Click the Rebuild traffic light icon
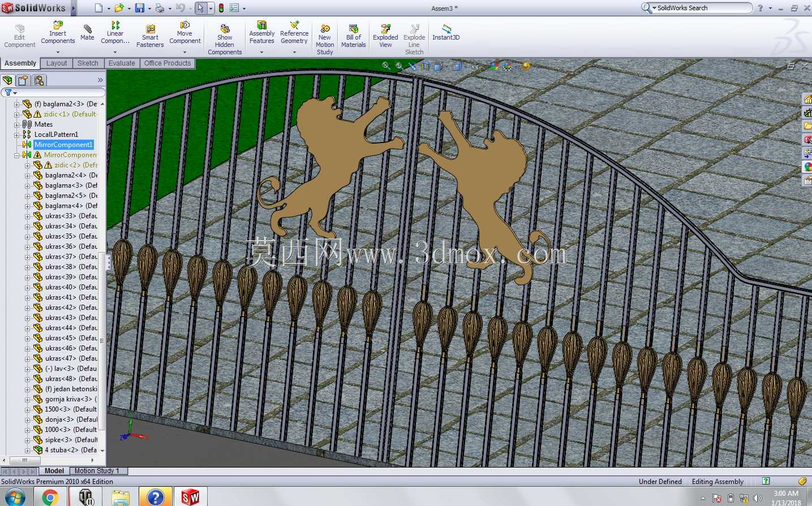This screenshot has height=506, width=812. pos(221,8)
